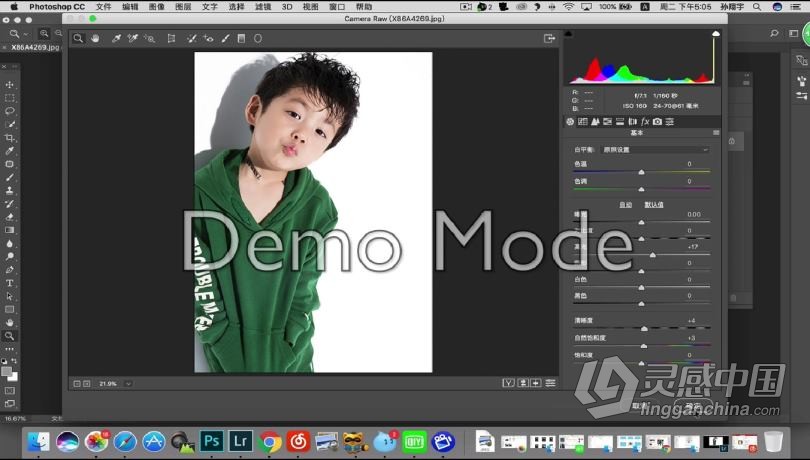810x460 pixels.
Task: Select the Type tool in Photoshop toolbar
Action: pyautogui.click(x=9, y=283)
